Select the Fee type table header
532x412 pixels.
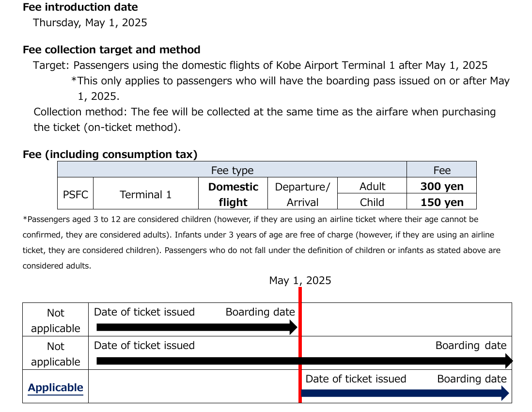(x=232, y=170)
